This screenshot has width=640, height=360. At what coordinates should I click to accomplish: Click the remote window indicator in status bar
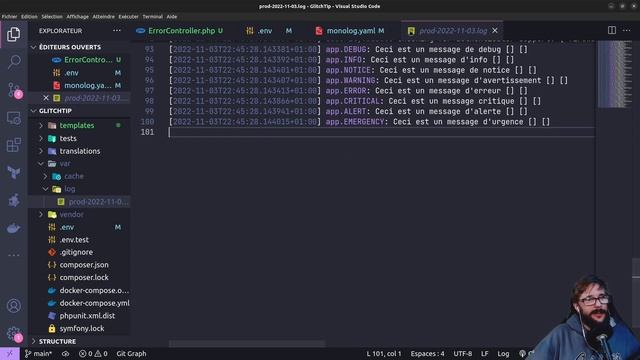[9, 353]
